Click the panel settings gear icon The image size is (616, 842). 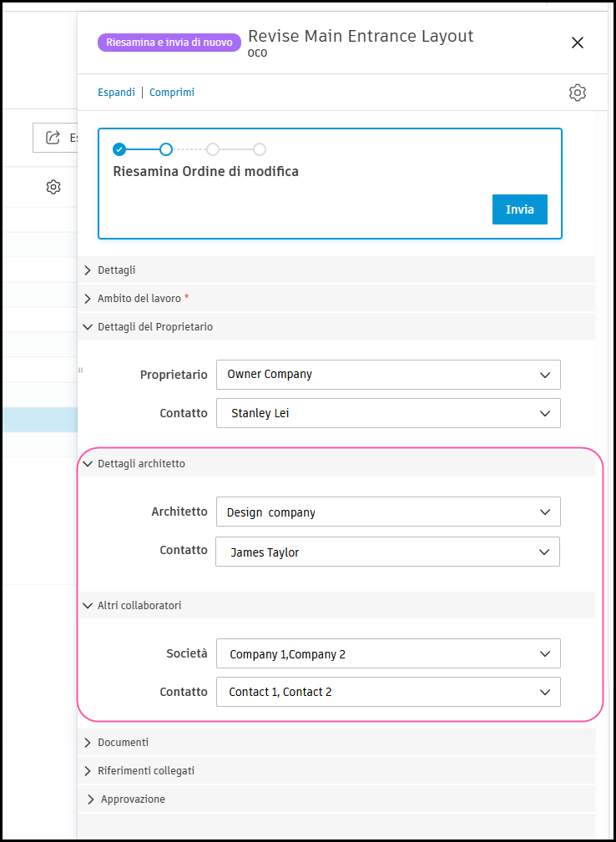[x=578, y=93]
